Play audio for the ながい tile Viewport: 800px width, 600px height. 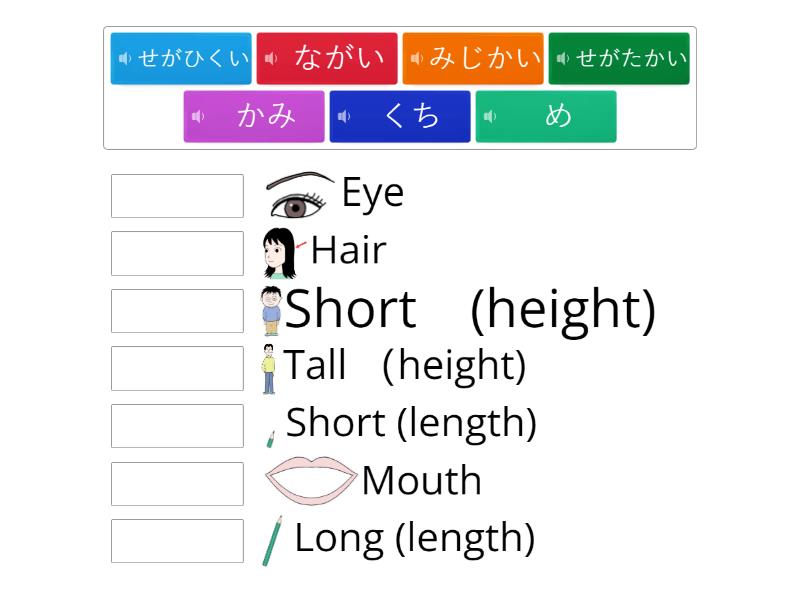271,58
